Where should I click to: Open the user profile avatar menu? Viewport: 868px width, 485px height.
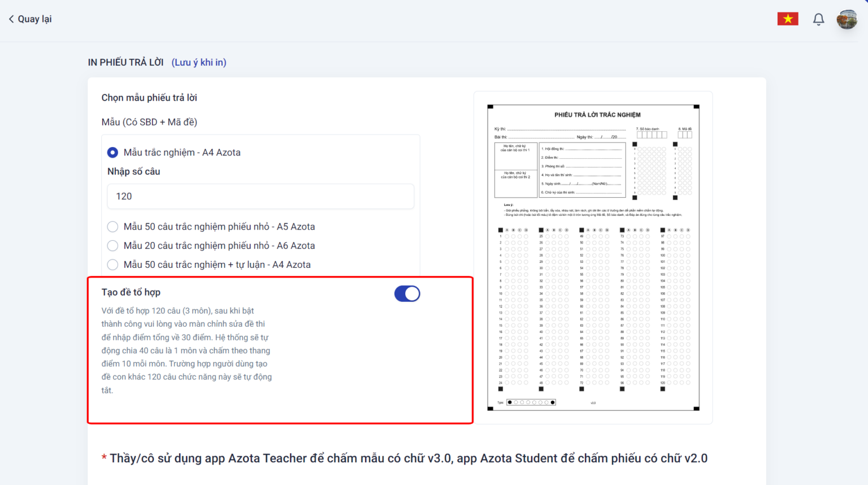coord(847,19)
